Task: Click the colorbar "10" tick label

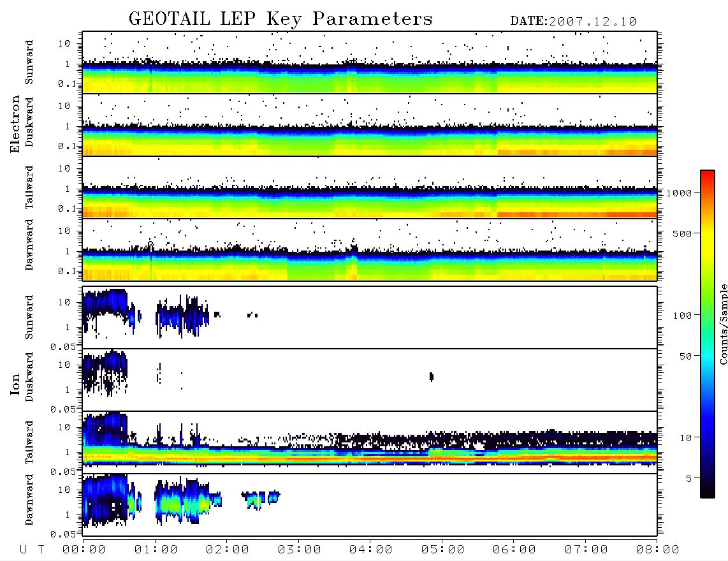Action: [x=685, y=437]
